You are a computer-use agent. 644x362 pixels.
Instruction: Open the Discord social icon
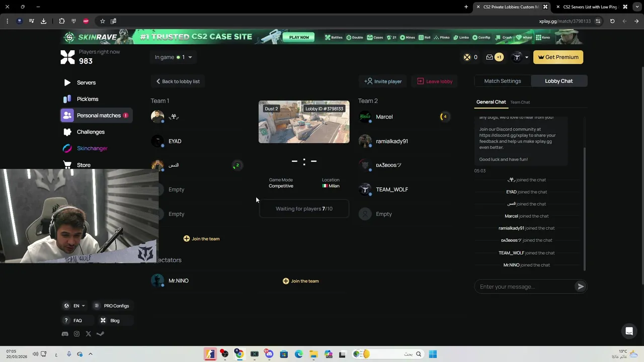pyautogui.click(x=65, y=334)
